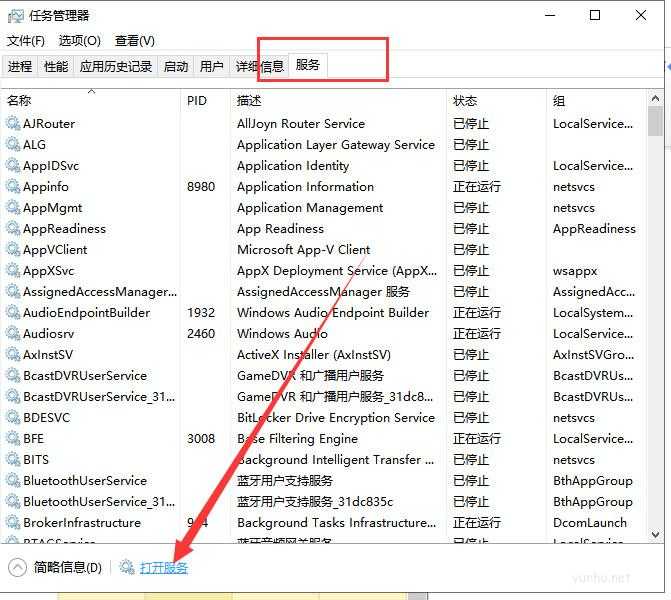The width and height of the screenshot is (671, 600).
Task: Click the BITS service gear icon
Action: click(13, 459)
